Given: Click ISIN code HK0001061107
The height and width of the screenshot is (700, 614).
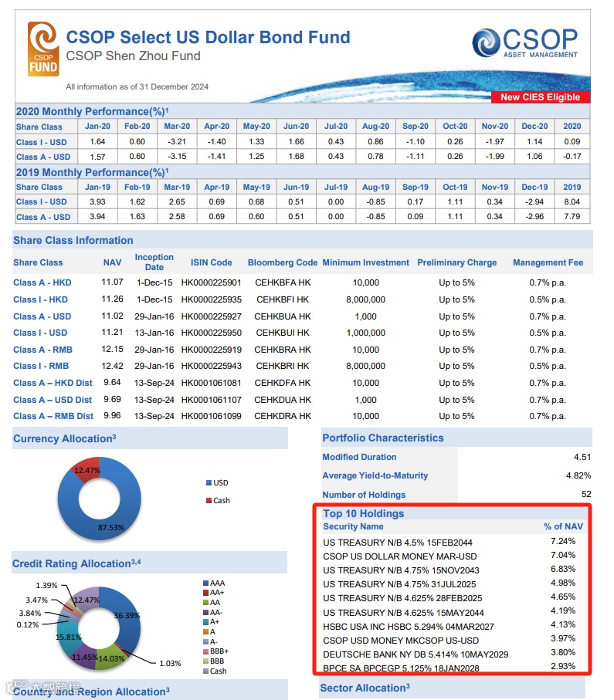Looking at the screenshot, I should (x=212, y=400).
